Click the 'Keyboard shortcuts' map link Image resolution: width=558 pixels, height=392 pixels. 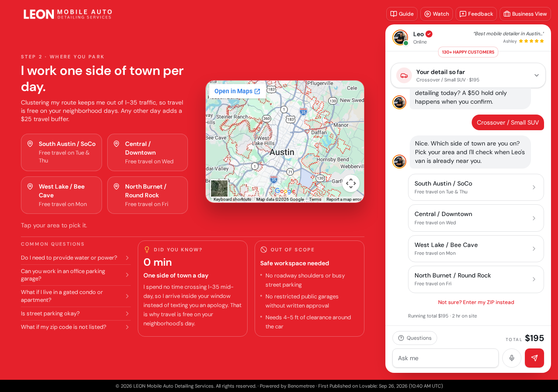[232, 199]
